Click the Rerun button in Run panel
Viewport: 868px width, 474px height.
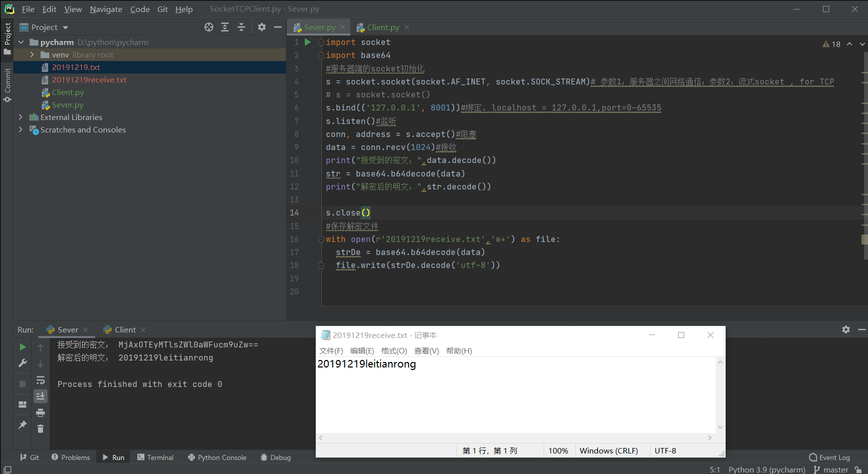[x=22, y=347]
